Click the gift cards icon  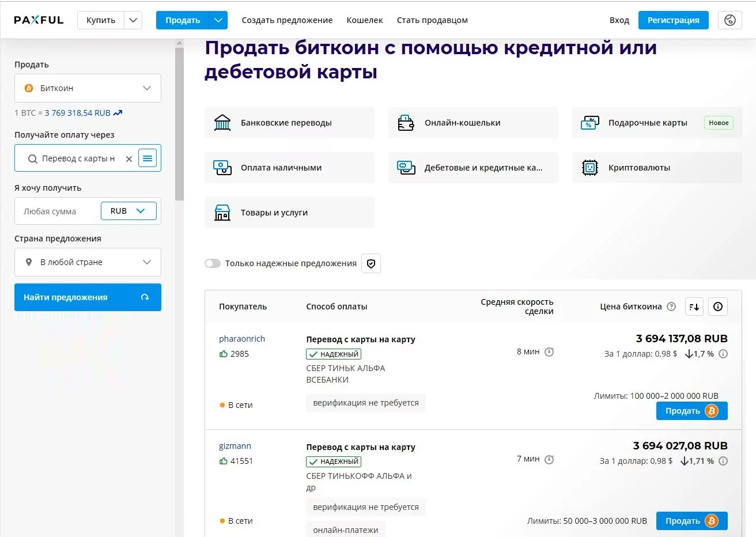589,123
